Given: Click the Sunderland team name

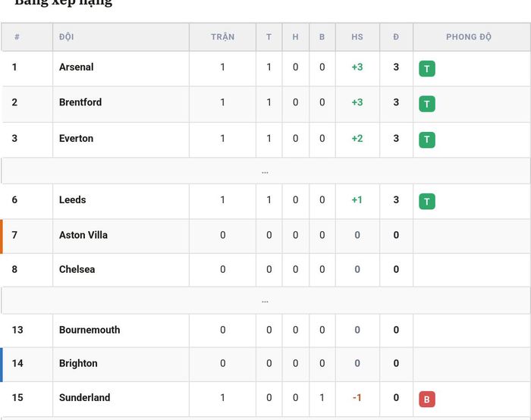Looking at the screenshot, I should [x=84, y=397].
